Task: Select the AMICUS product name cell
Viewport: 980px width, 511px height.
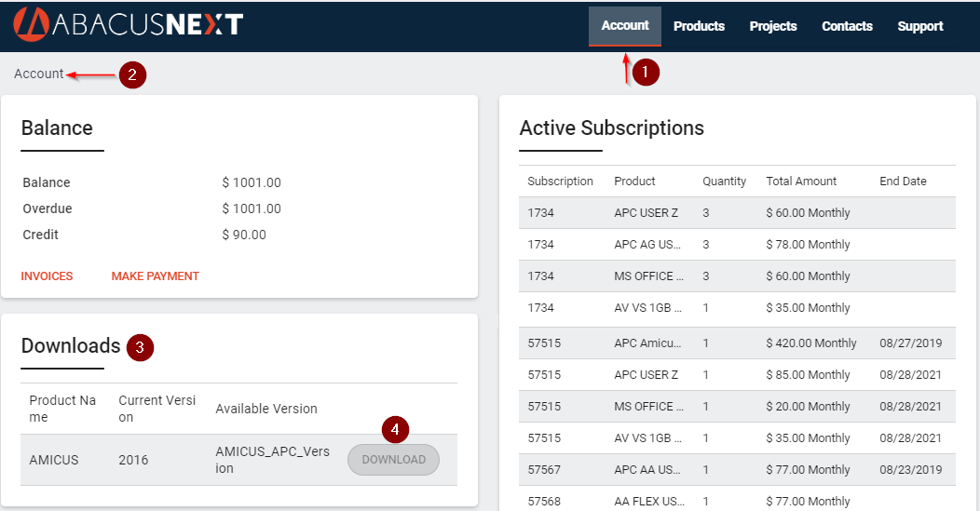Action: pyautogui.click(x=54, y=460)
